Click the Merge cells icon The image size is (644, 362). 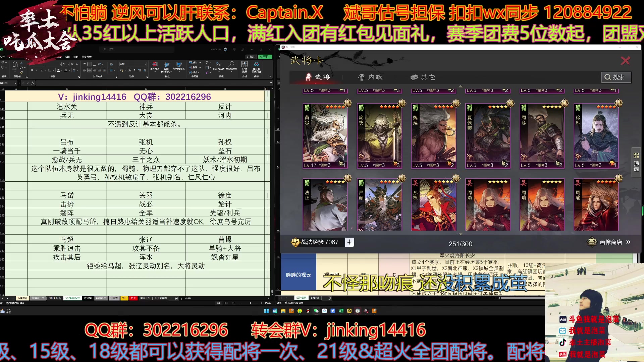(111, 70)
